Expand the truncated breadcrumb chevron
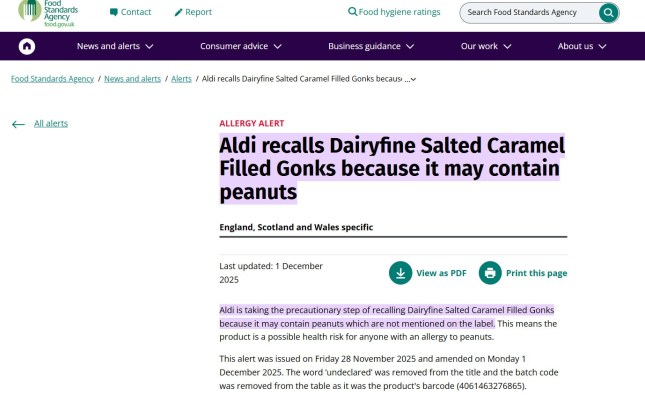645x403 pixels. tap(413, 79)
